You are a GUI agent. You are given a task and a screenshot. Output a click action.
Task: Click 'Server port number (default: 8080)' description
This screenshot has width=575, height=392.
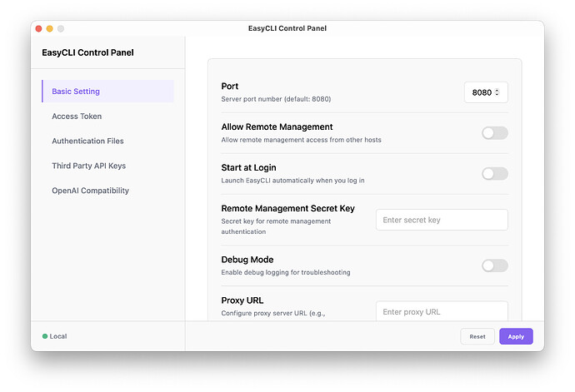click(x=276, y=99)
